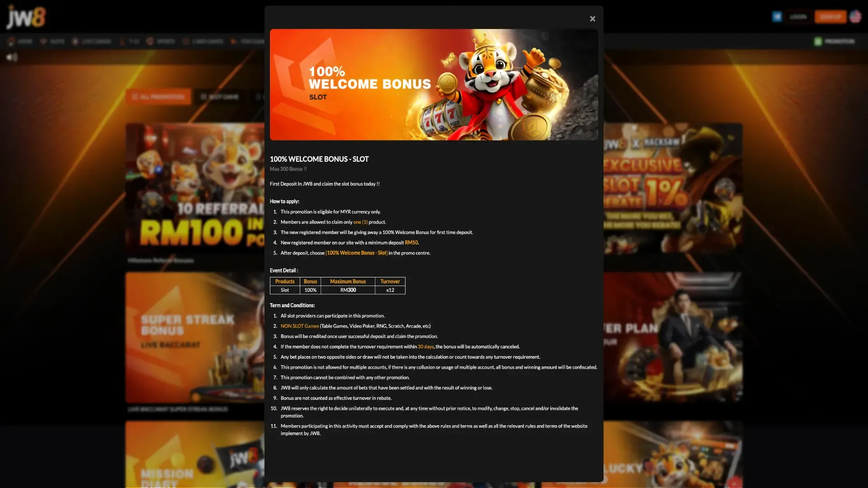Click the orange 'NON SLOT Games' text
Image resolution: width=868 pixels, height=488 pixels.
coord(300,326)
